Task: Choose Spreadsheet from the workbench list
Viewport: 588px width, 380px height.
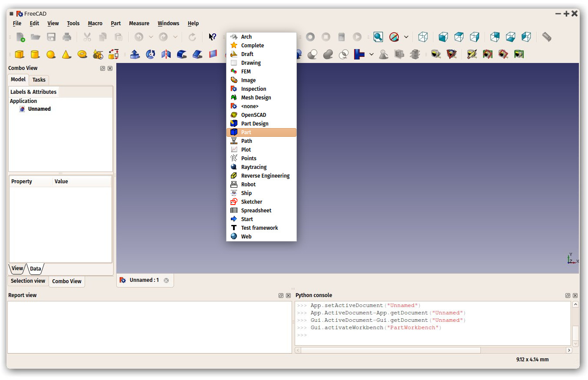Action: 261,211
